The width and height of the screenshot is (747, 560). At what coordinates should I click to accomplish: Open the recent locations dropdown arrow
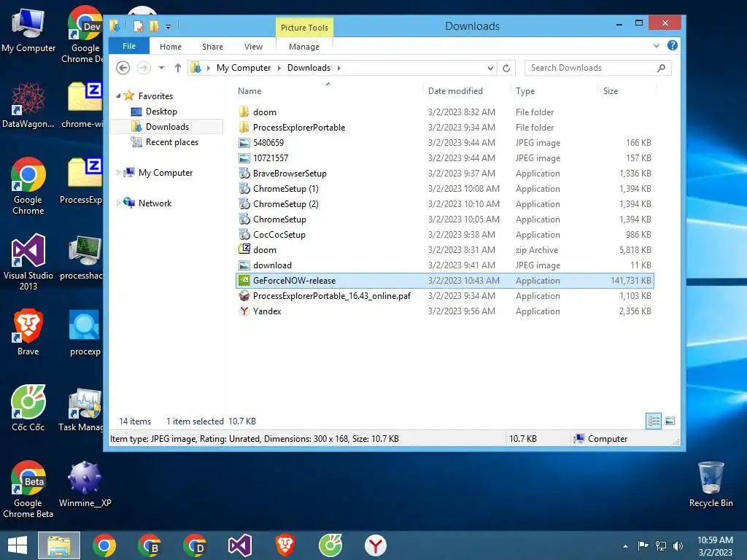[161, 68]
